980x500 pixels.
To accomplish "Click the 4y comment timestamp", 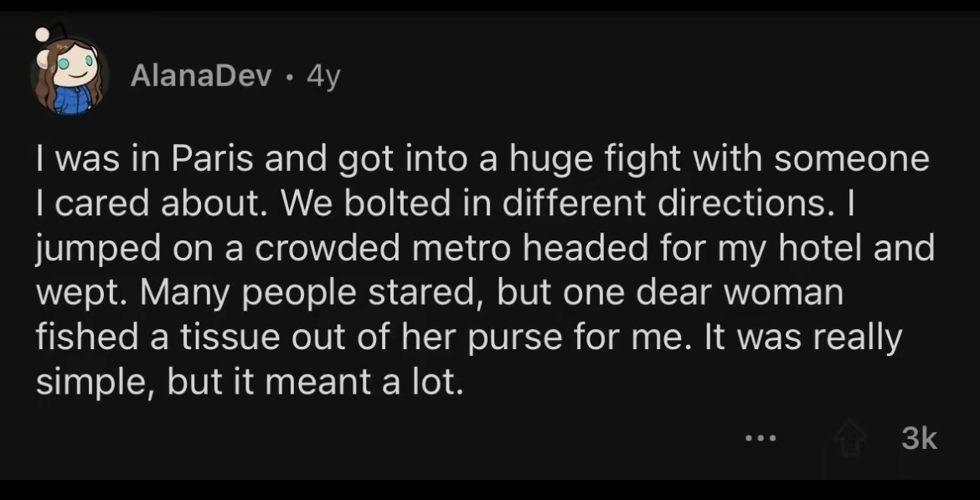I will pyautogui.click(x=323, y=77).
